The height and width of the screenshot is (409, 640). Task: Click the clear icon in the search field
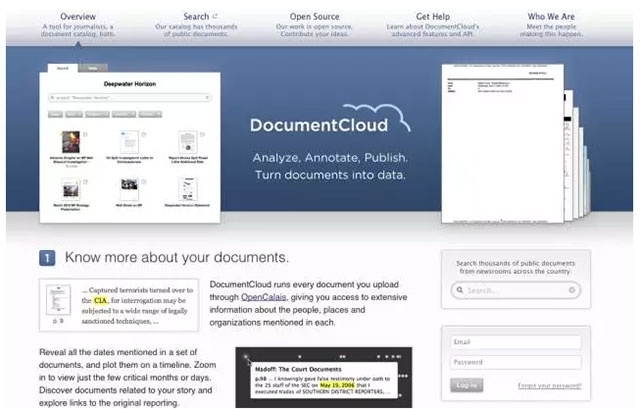[572, 291]
